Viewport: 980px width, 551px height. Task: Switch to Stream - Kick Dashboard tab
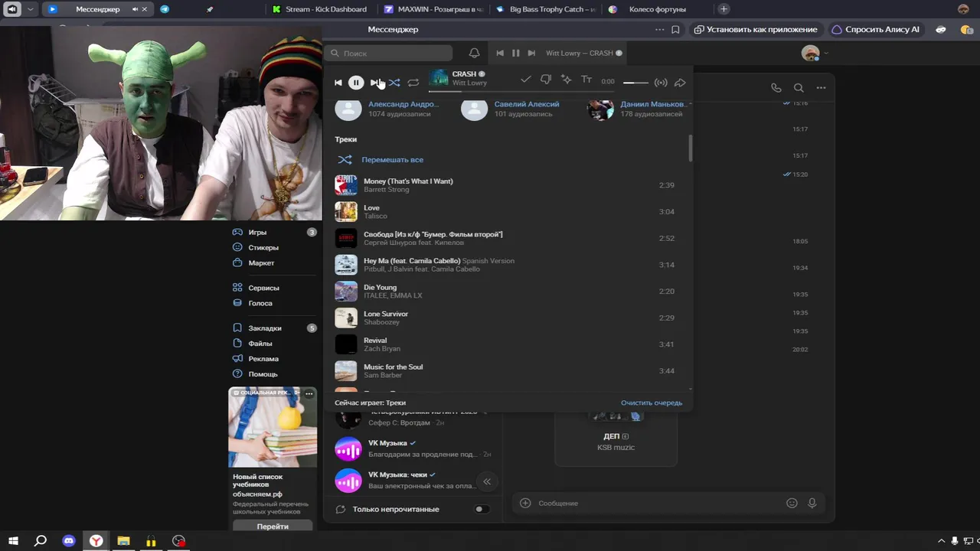point(319,9)
